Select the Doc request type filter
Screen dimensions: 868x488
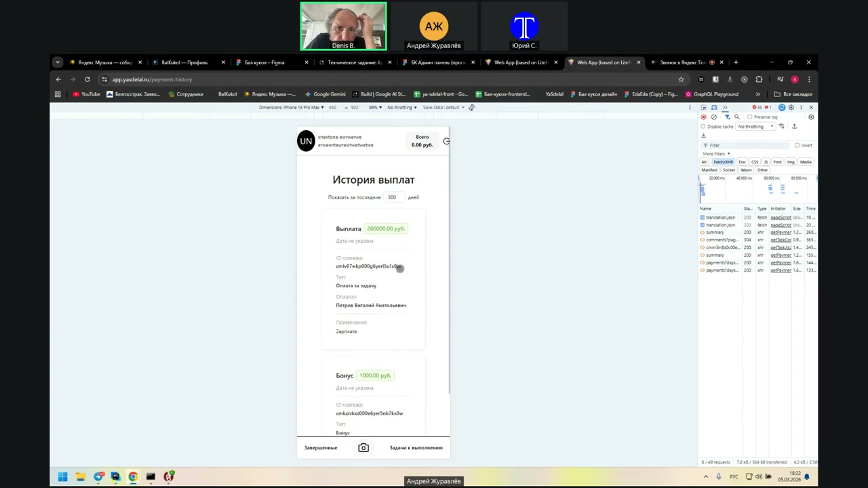[742, 162]
